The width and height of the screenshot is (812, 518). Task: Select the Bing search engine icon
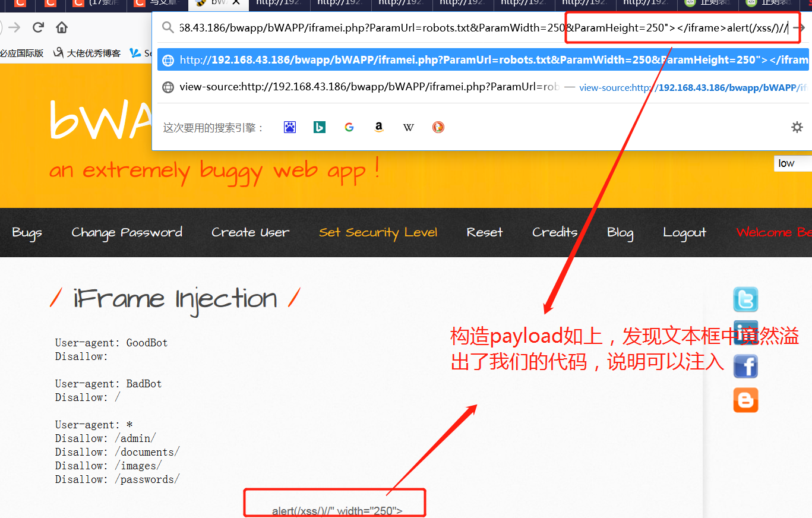(x=319, y=127)
